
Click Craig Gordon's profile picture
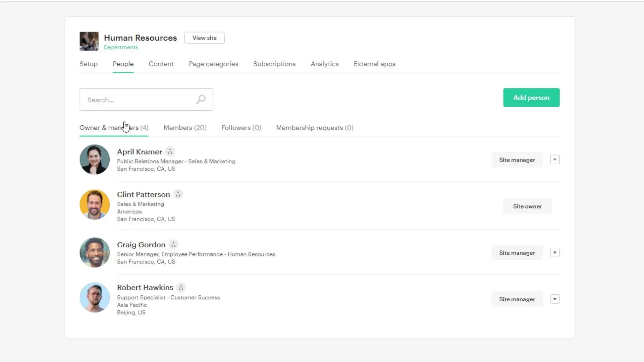pos(95,252)
